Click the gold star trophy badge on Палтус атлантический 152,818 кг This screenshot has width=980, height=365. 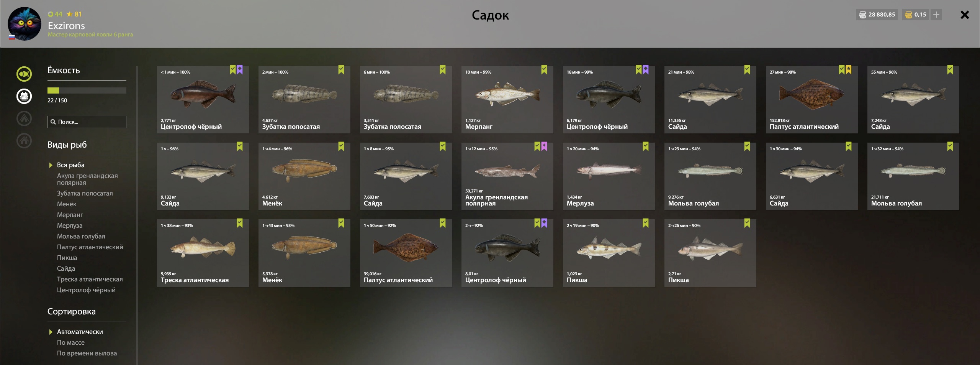click(x=849, y=70)
